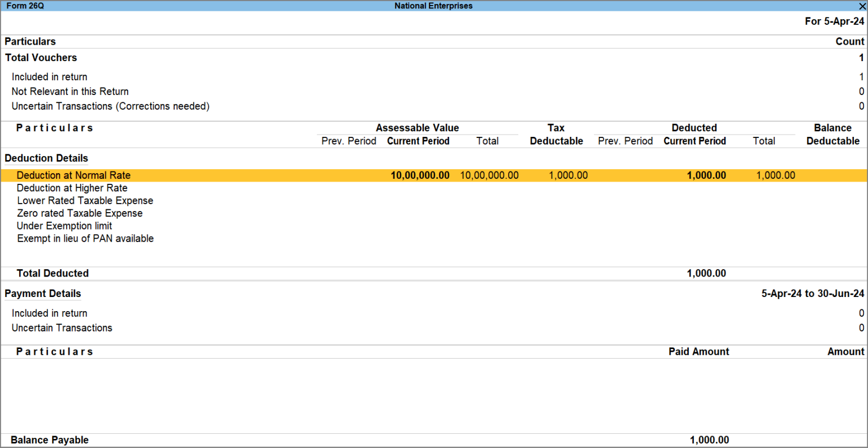Image resolution: width=868 pixels, height=448 pixels.
Task: Drill into the Balance Payable amount
Action: pyautogui.click(x=710, y=440)
